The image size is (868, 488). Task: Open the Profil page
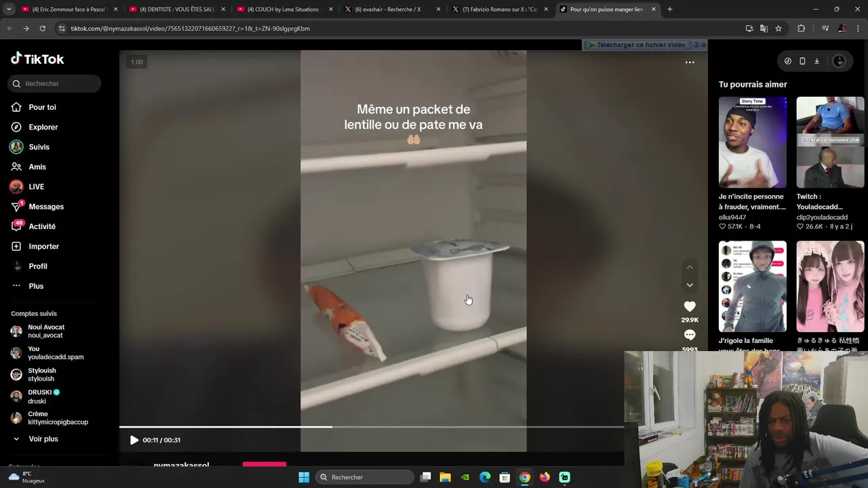tap(38, 266)
